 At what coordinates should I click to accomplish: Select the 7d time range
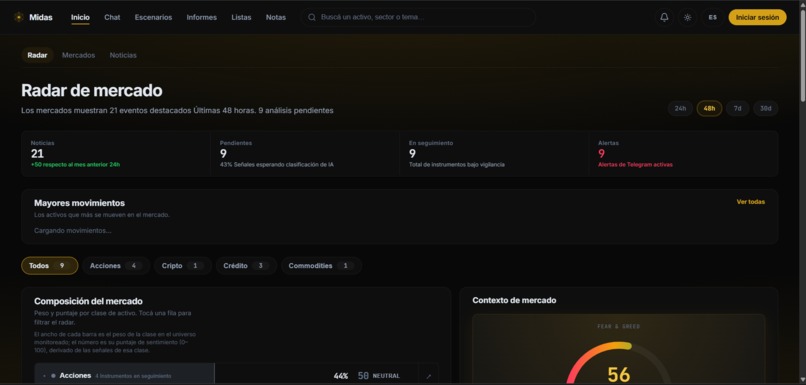(x=738, y=108)
